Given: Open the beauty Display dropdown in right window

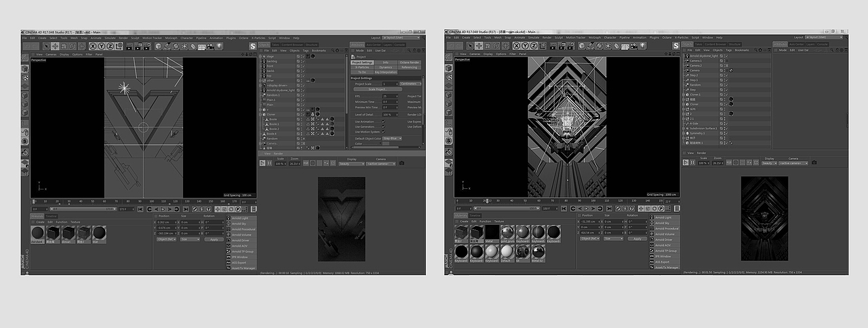Looking at the screenshot, I should click(x=770, y=163).
